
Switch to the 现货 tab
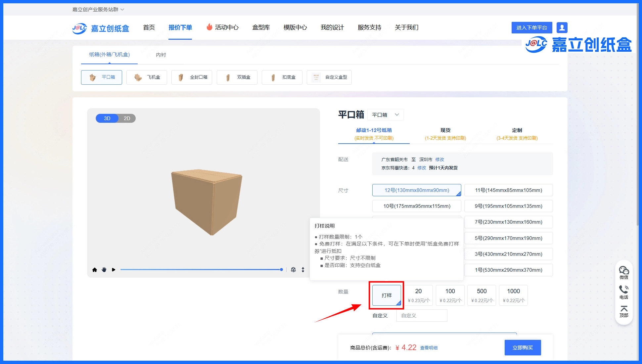tap(445, 130)
